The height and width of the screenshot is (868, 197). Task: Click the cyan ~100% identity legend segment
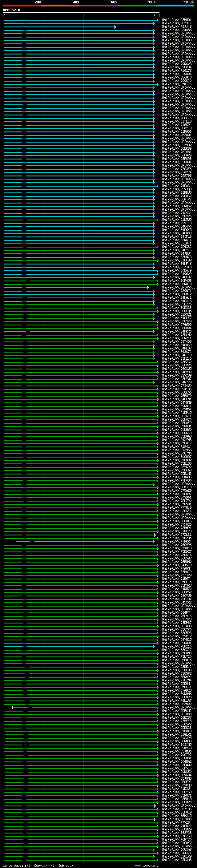(x=175, y=6)
